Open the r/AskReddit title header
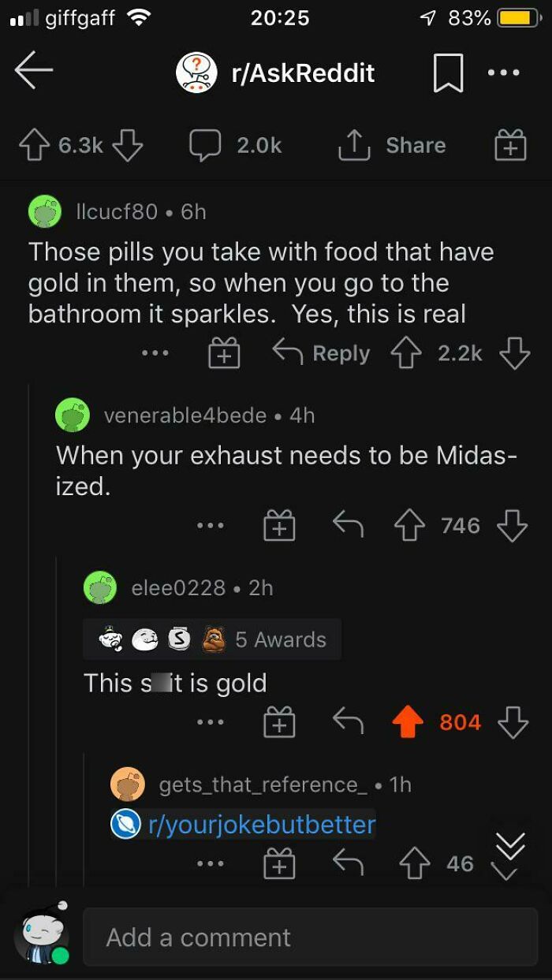This screenshot has width=552, height=980. coord(302,72)
